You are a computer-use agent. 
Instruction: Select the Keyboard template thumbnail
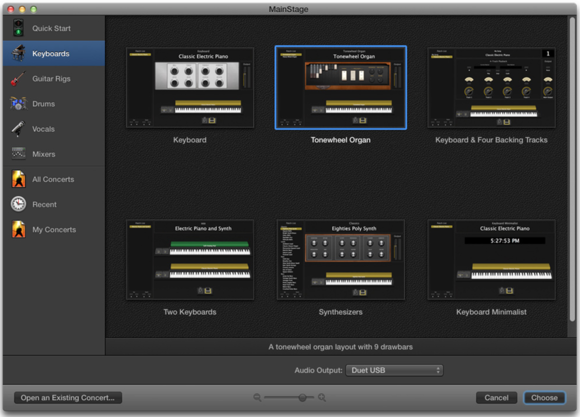(190, 88)
